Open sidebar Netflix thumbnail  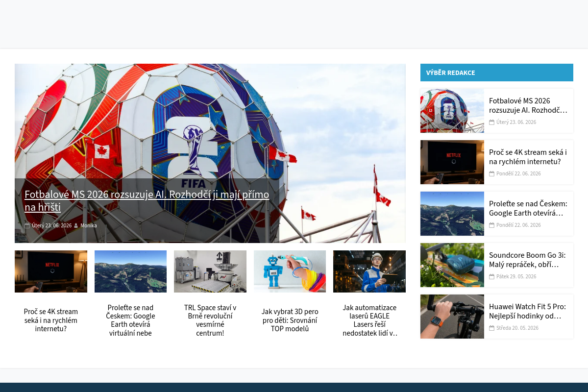pos(452,162)
